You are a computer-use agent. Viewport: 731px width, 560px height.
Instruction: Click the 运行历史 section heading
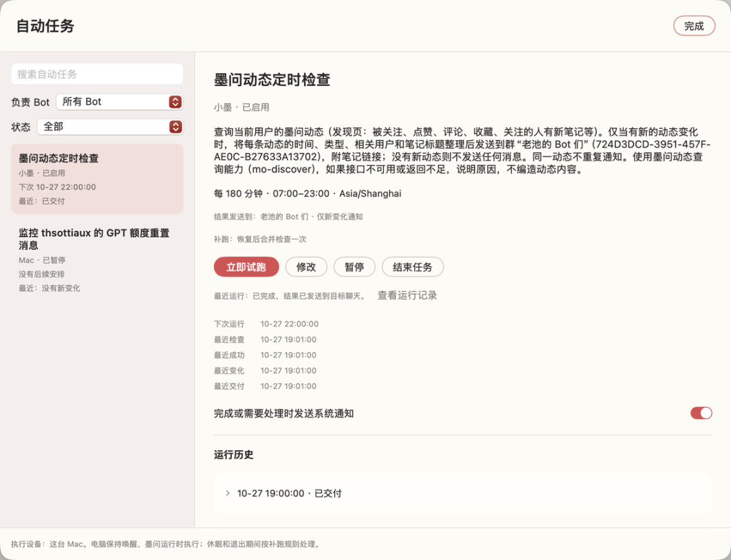(234, 454)
